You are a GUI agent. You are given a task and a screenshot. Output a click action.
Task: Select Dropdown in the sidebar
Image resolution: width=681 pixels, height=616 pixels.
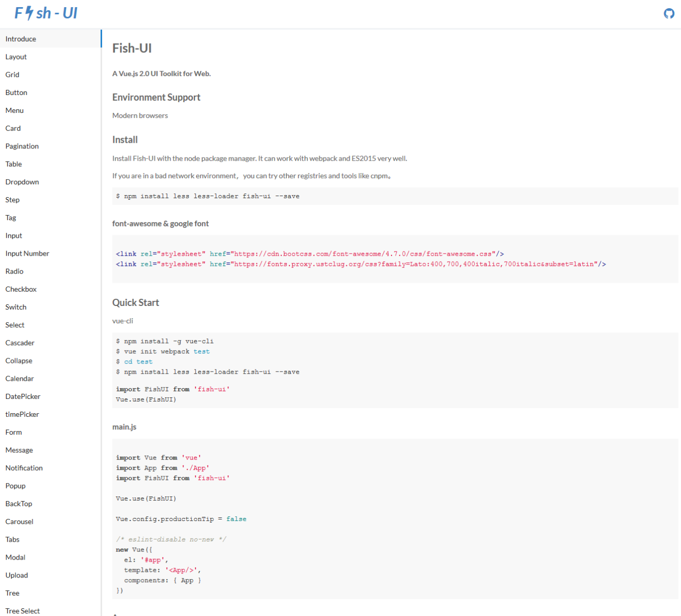(22, 182)
